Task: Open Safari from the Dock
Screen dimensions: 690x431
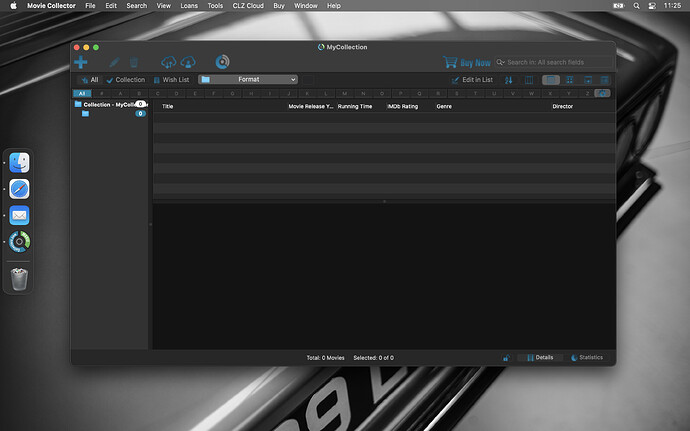Action: coord(19,188)
